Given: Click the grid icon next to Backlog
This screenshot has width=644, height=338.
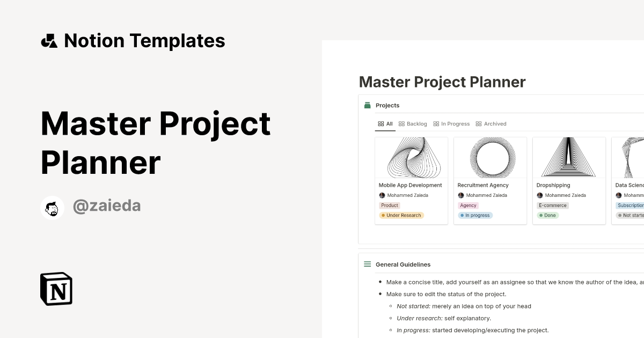Looking at the screenshot, I should tap(401, 123).
